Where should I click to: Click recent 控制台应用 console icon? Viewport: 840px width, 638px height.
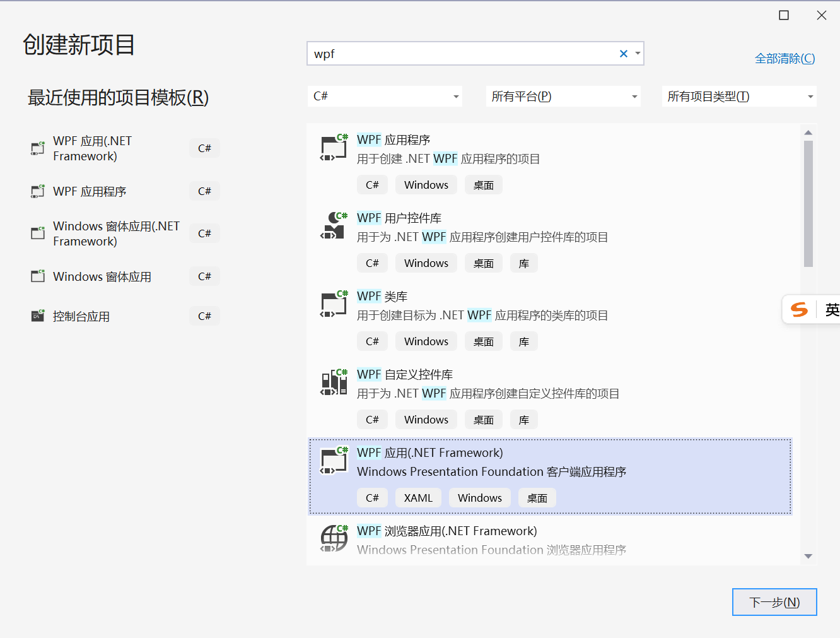pyautogui.click(x=38, y=316)
